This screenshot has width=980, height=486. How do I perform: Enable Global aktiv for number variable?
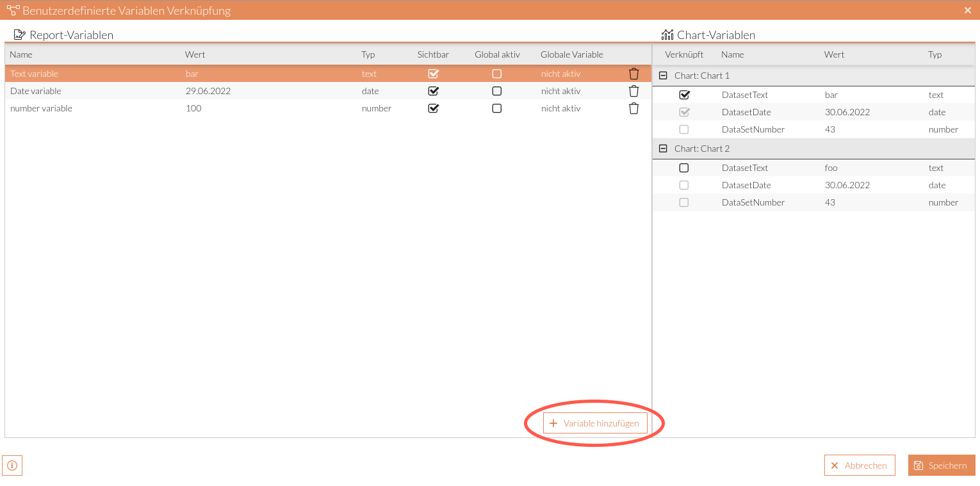pyautogui.click(x=496, y=108)
